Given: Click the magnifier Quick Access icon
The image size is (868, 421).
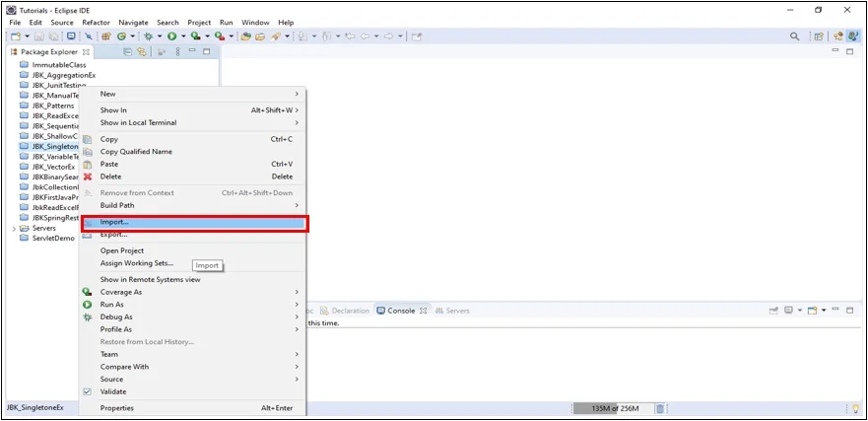Looking at the screenshot, I should point(794,36).
